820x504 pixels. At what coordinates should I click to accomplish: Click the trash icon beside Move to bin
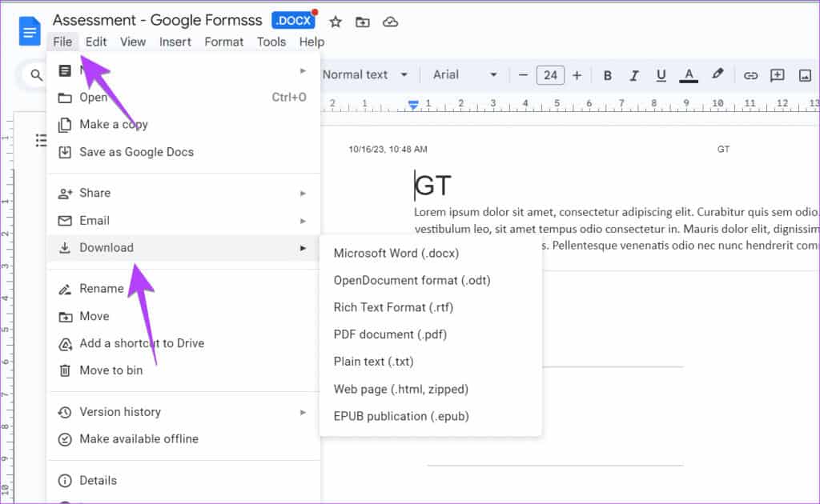click(65, 371)
